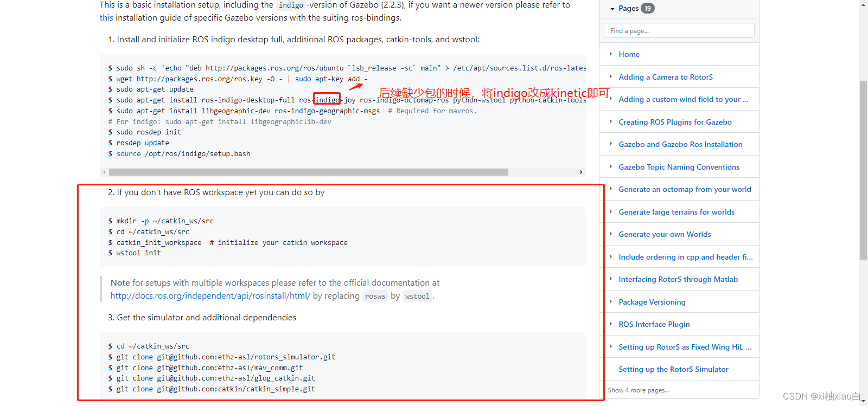Expand Generate your own Worlds arrow
The height and width of the screenshot is (406, 868).
point(611,234)
